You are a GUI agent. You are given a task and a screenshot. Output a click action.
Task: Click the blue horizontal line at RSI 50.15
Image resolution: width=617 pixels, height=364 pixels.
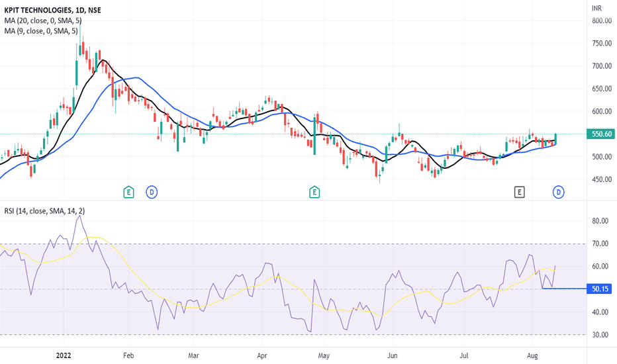coord(564,289)
